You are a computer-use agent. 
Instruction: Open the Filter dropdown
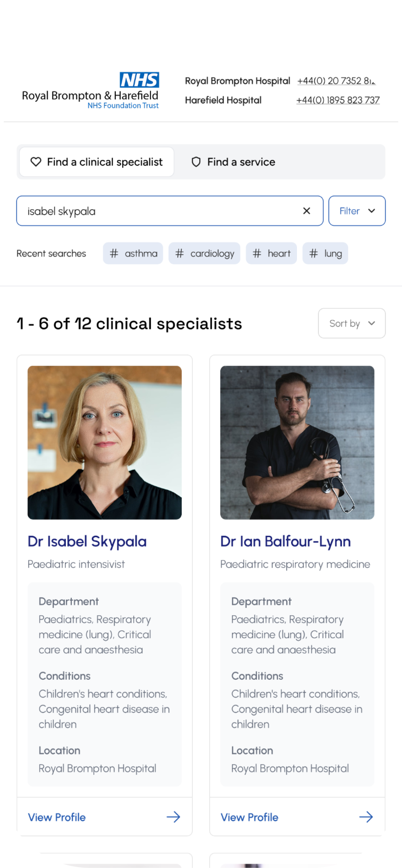[357, 211]
